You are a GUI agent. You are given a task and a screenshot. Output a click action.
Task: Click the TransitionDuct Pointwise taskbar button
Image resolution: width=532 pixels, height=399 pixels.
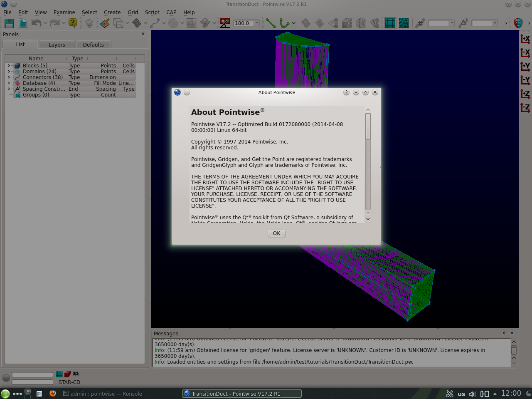click(242, 394)
